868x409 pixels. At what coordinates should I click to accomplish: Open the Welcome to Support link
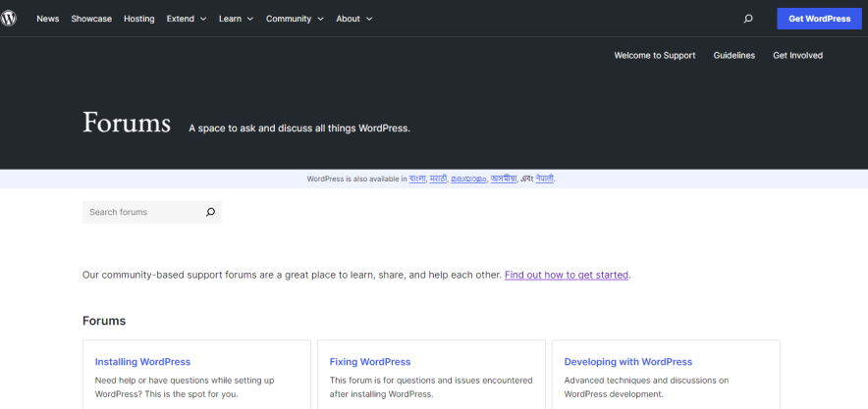pos(654,56)
